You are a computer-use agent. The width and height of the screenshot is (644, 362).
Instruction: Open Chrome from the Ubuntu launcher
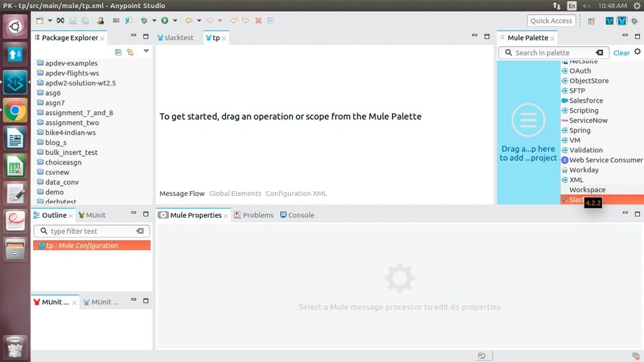[15, 111]
